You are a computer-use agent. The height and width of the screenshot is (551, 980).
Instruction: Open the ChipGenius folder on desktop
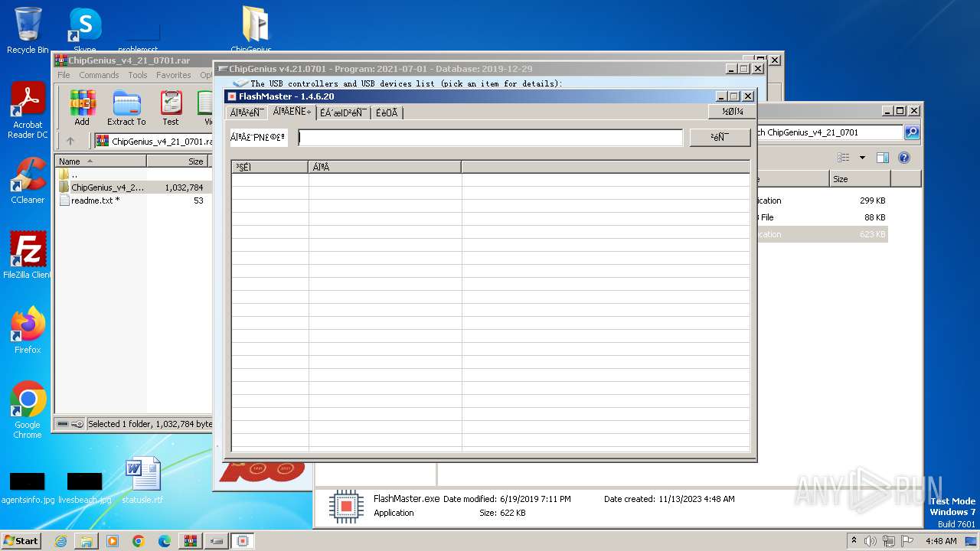coord(252,30)
